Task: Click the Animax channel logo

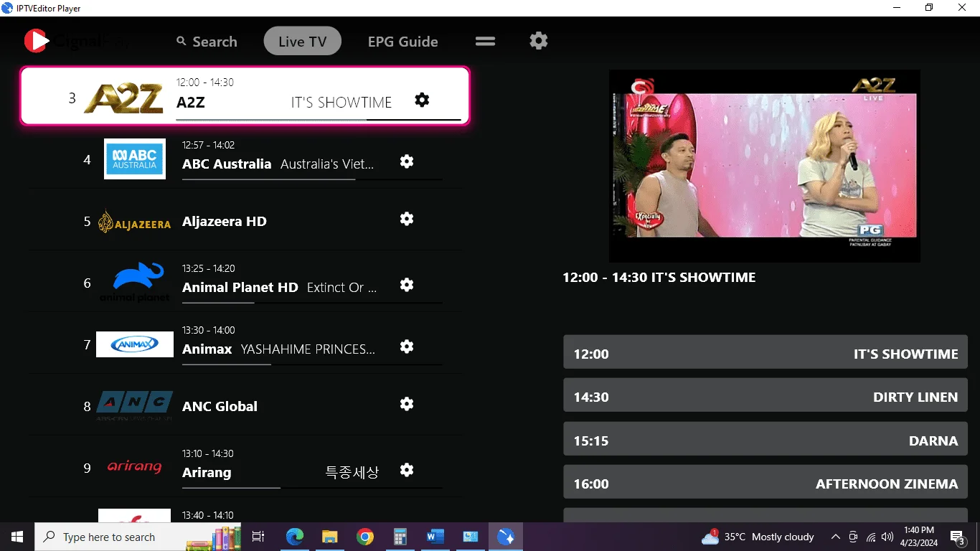Action: [135, 344]
